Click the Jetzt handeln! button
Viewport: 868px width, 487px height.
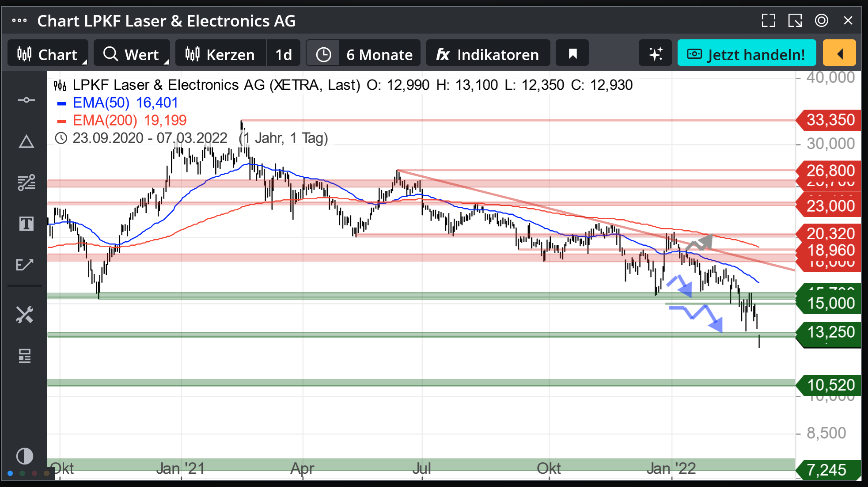click(x=747, y=54)
